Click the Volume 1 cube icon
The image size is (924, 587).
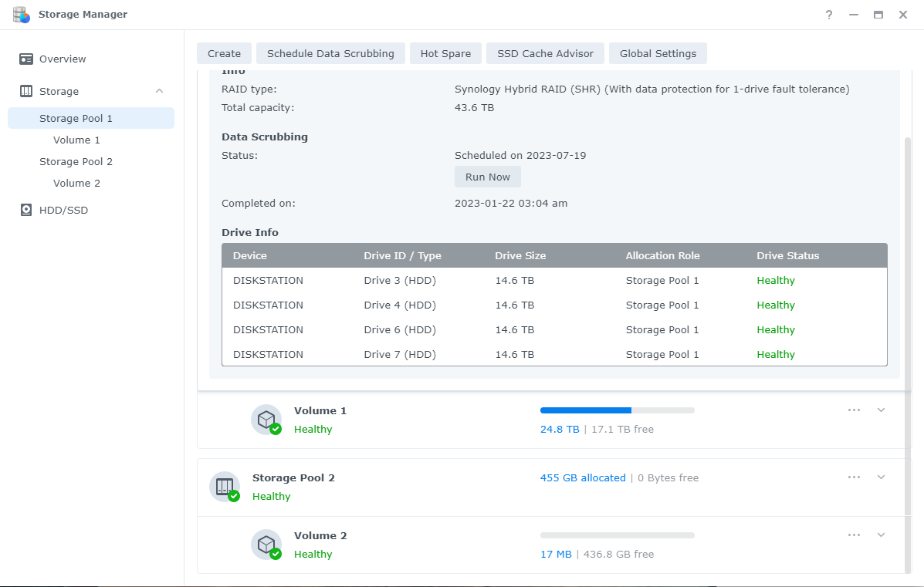[x=266, y=420]
